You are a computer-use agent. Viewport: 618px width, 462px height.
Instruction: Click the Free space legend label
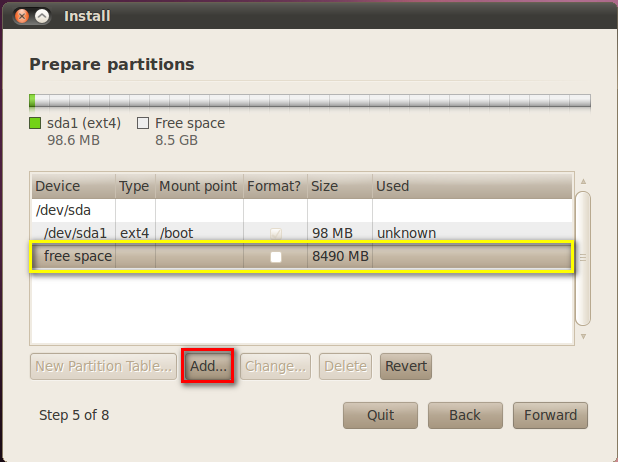(x=190, y=123)
